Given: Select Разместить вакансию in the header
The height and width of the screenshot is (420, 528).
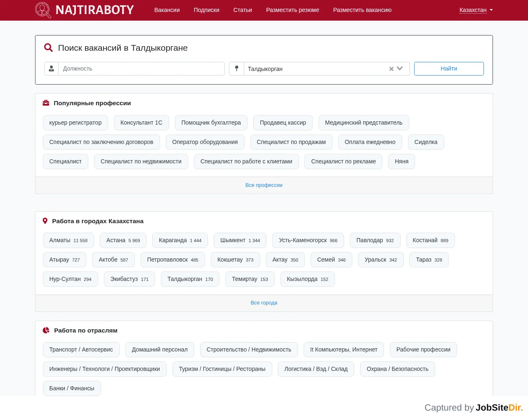Looking at the screenshot, I should click(362, 10).
